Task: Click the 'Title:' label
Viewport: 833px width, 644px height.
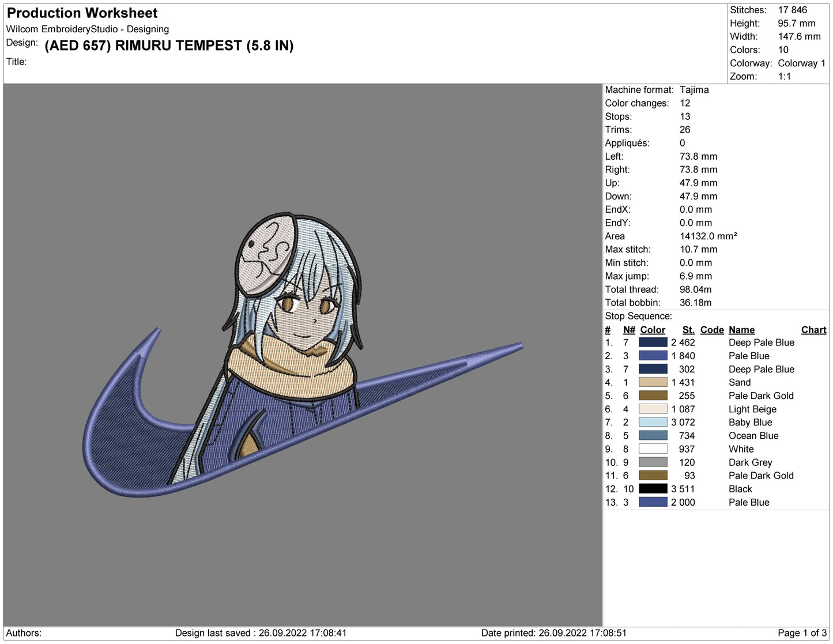Action: (x=17, y=61)
